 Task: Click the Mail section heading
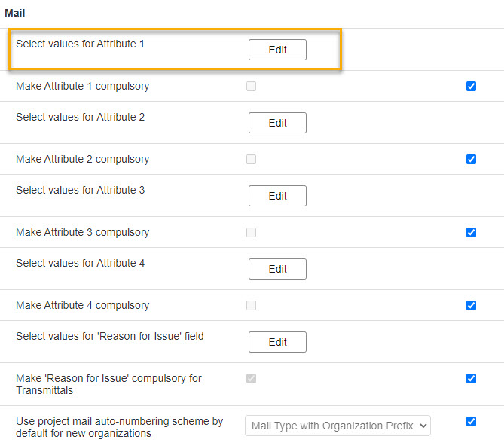[x=15, y=13]
